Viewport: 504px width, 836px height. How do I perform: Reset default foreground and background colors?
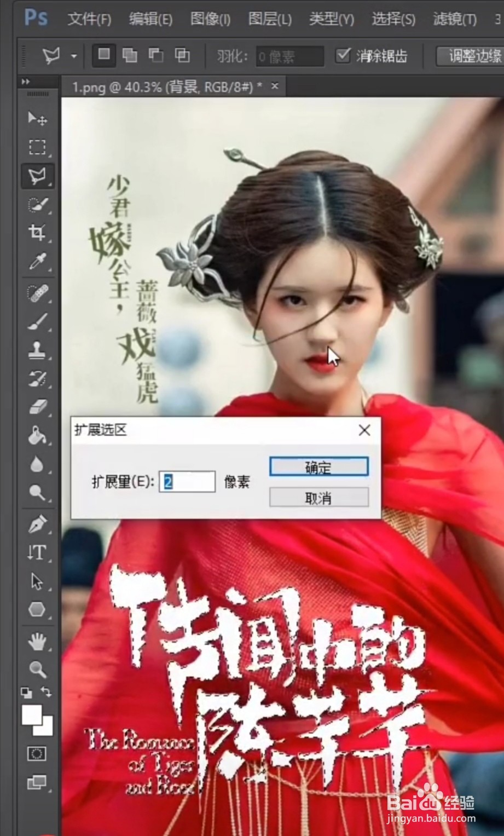26,693
